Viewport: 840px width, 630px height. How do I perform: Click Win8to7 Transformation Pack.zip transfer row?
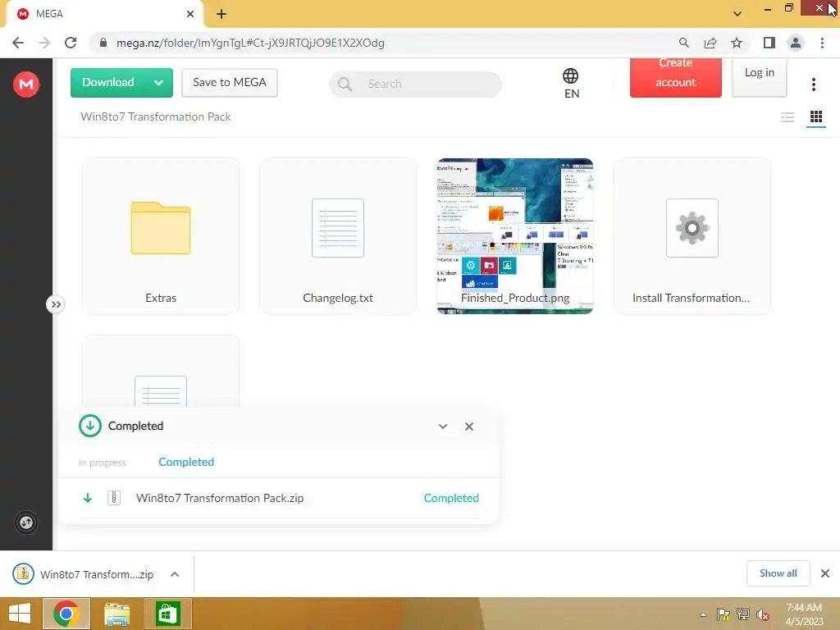point(279,498)
